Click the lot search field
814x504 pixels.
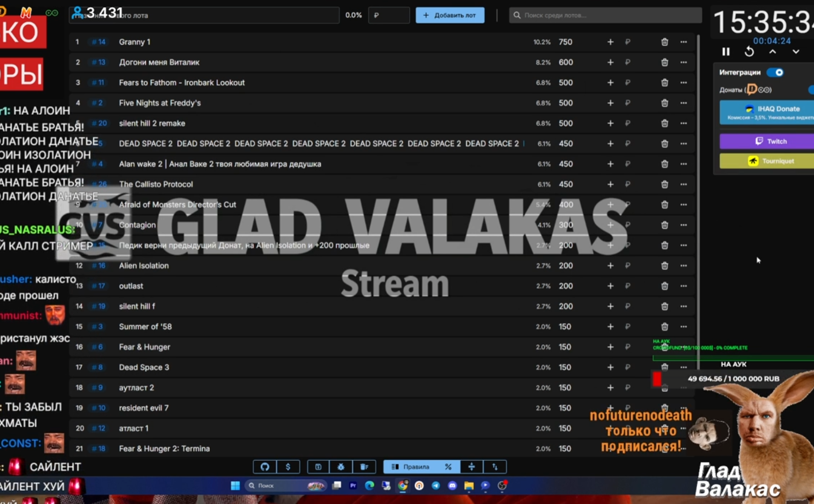[x=605, y=15]
